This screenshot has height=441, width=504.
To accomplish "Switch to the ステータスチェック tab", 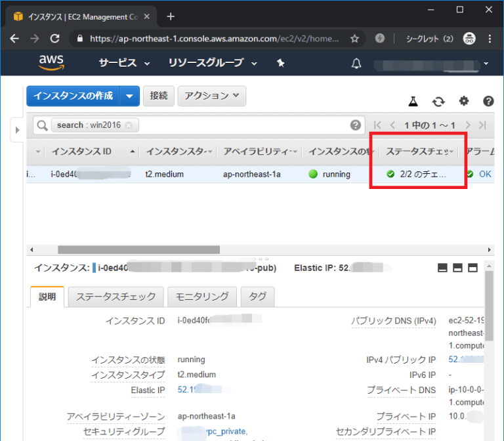I will tap(115, 297).
